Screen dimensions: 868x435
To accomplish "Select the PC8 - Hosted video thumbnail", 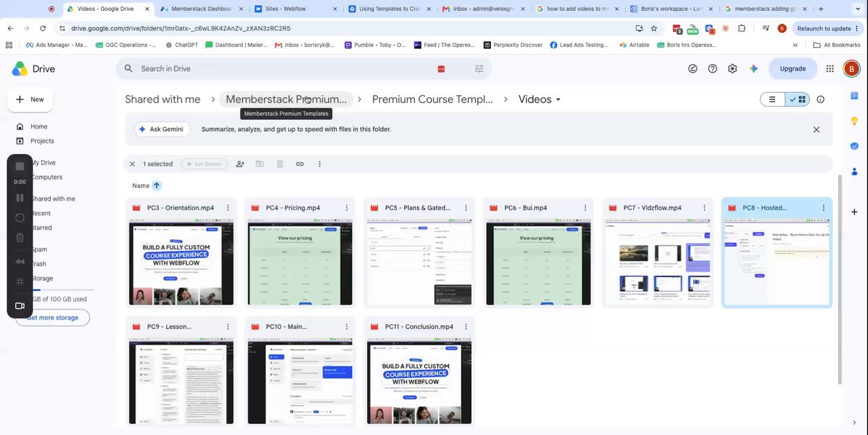I will [x=776, y=262].
